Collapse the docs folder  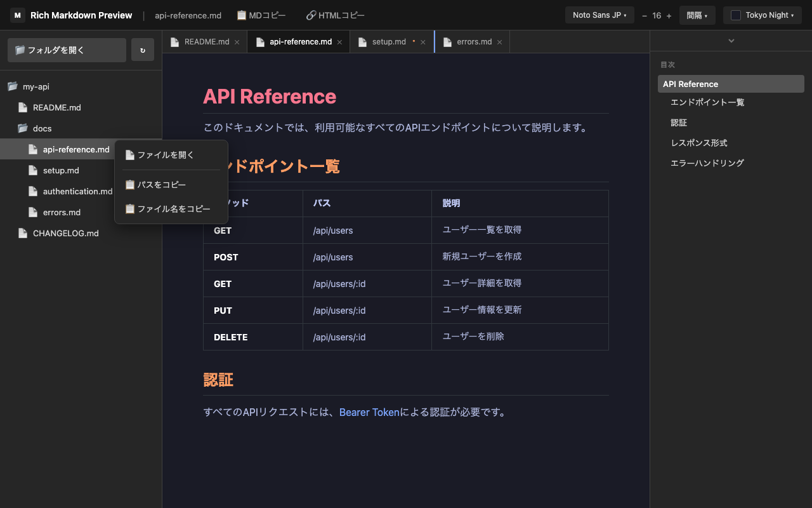tap(81, 128)
